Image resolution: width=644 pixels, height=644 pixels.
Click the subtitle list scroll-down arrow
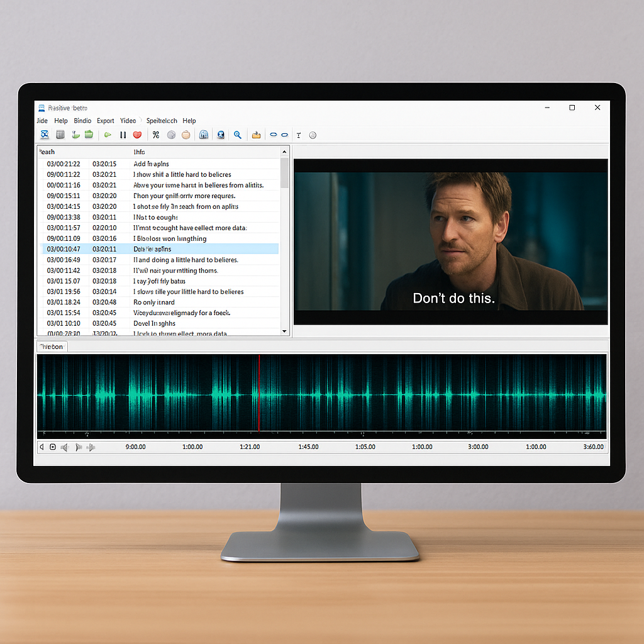(284, 331)
